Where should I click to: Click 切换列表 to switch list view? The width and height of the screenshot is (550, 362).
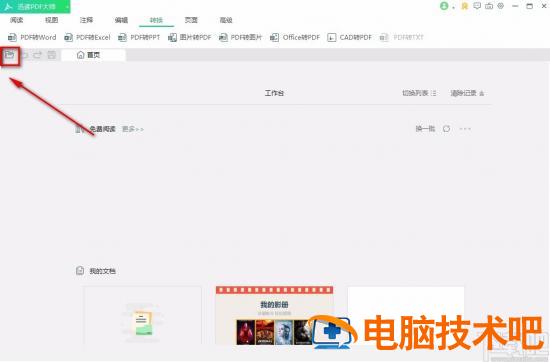pos(419,93)
